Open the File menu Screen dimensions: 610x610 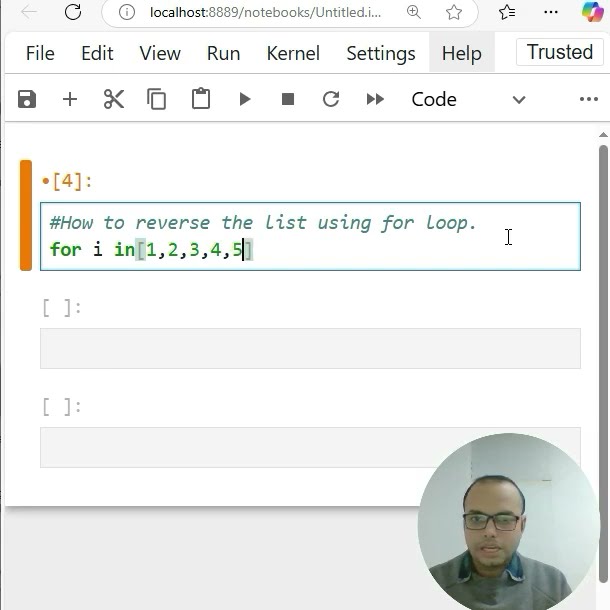[40, 53]
